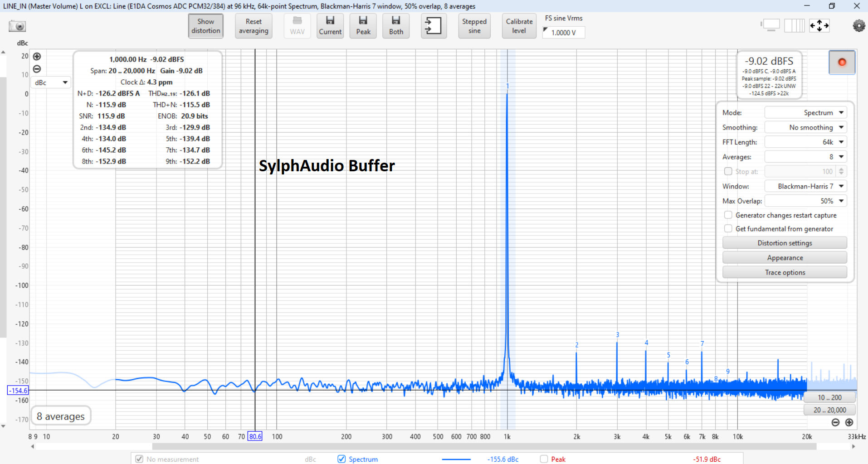The width and height of the screenshot is (868, 464).
Task: Open the dBc units dropdown
Action: (x=51, y=82)
